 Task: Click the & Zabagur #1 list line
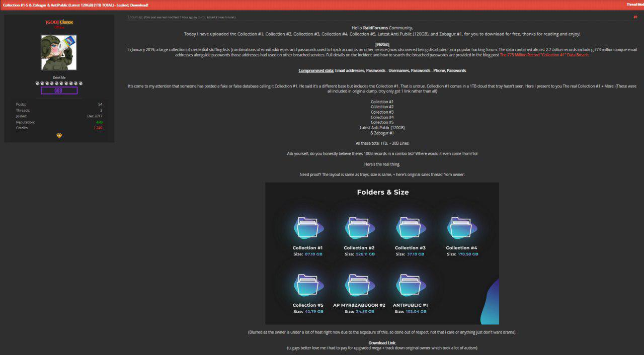382,133
